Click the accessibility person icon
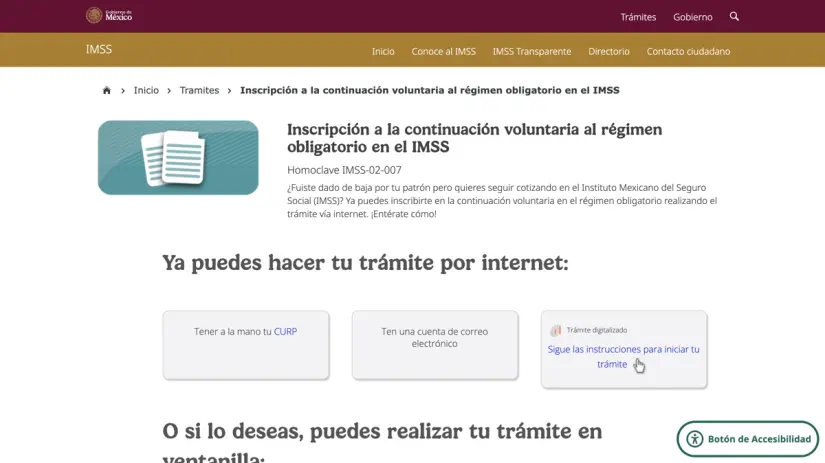The image size is (825, 463). coord(695,439)
